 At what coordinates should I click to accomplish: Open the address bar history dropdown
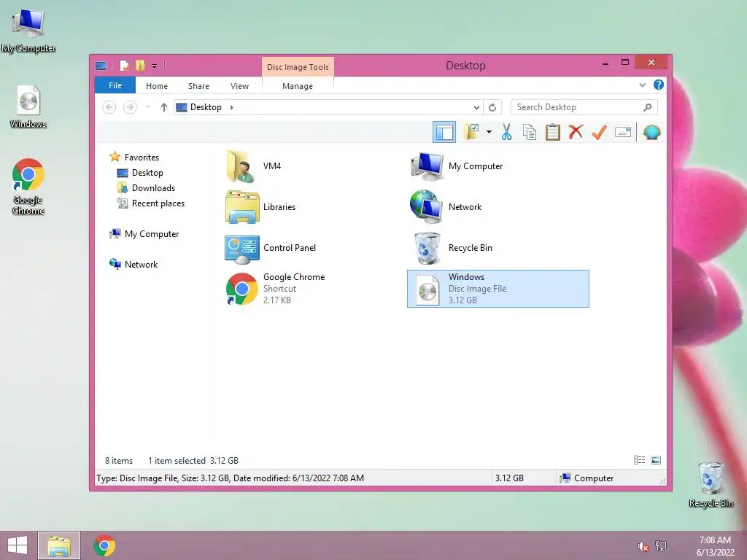(x=476, y=108)
